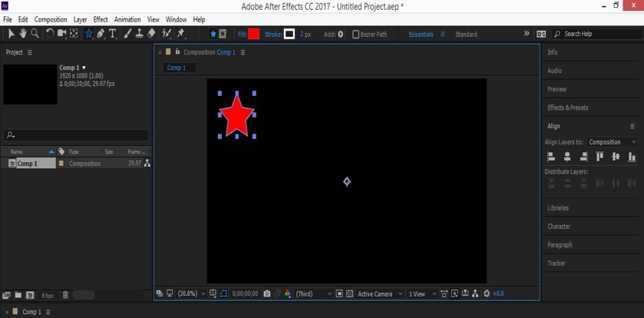This screenshot has height=318, width=644.
Task: Toggle the Region of Interest button
Action: [339, 293]
